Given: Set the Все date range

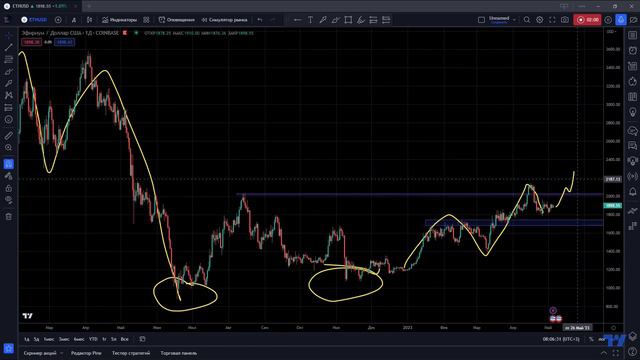Looking at the screenshot, I should [x=124, y=339].
